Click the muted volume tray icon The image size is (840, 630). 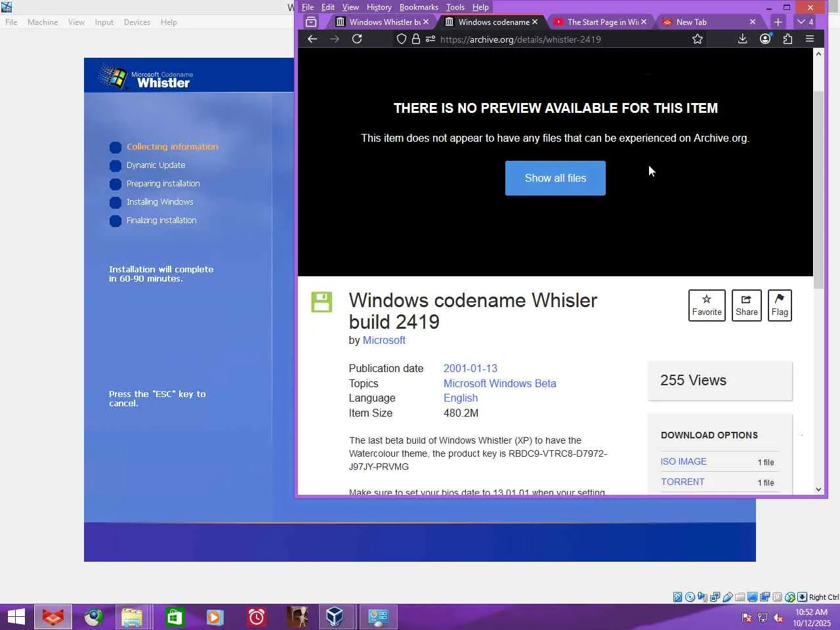tap(778, 618)
